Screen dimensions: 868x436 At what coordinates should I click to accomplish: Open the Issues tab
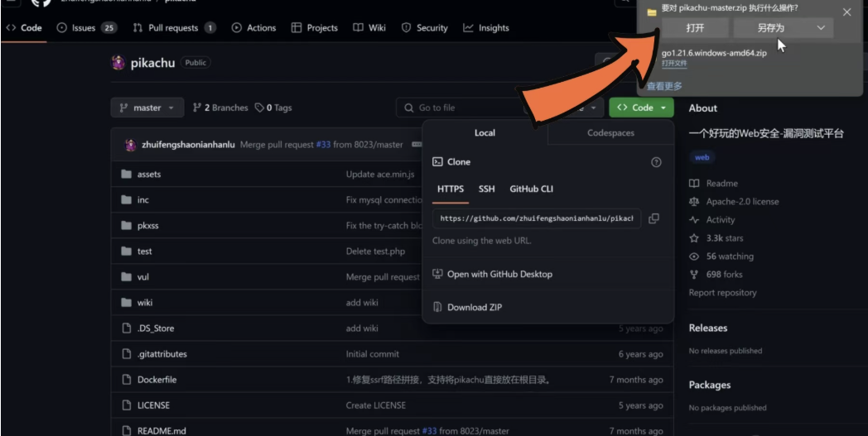(x=88, y=27)
